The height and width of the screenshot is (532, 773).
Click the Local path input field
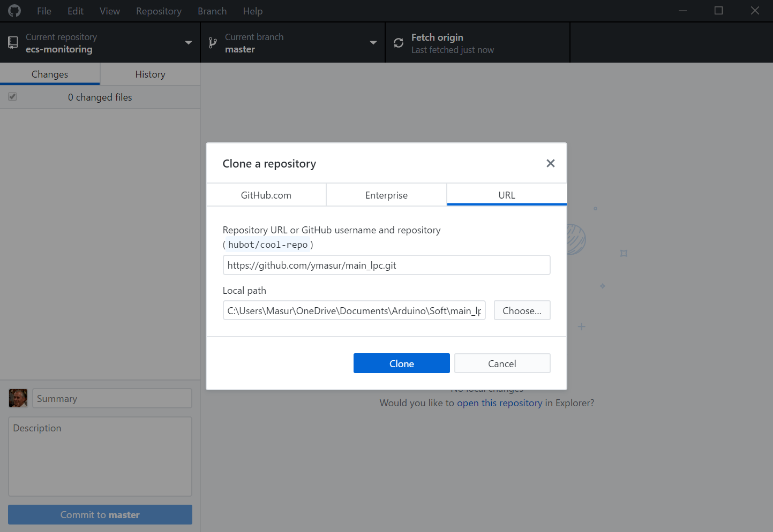pyautogui.click(x=354, y=310)
